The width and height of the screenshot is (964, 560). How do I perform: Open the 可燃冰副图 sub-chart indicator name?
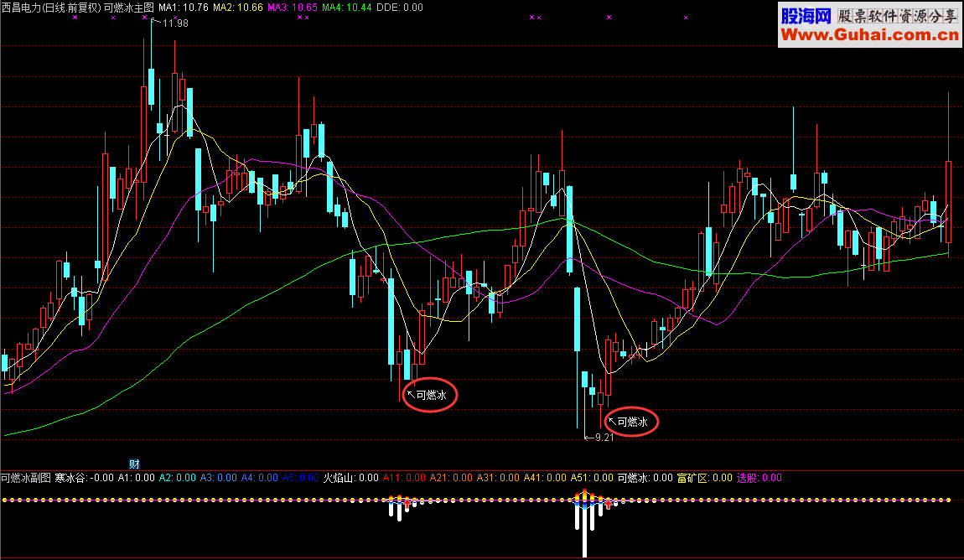pyautogui.click(x=26, y=478)
